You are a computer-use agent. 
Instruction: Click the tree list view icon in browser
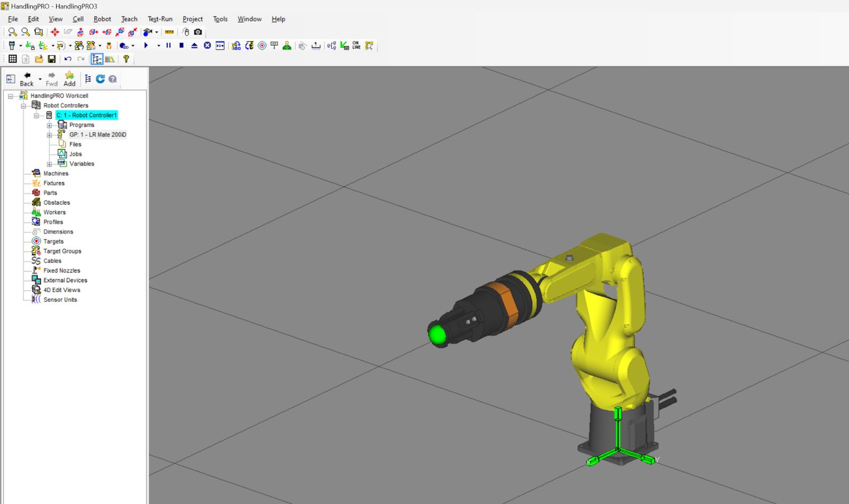[88, 79]
